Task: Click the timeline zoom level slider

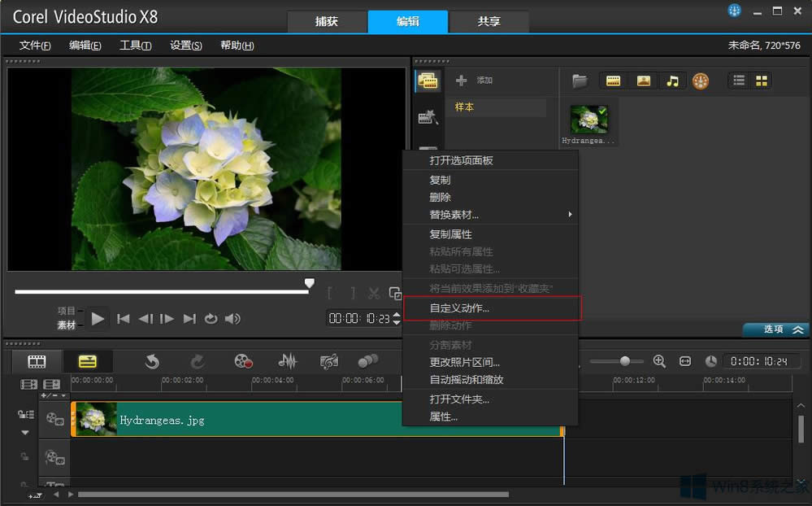Action: pos(624,361)
